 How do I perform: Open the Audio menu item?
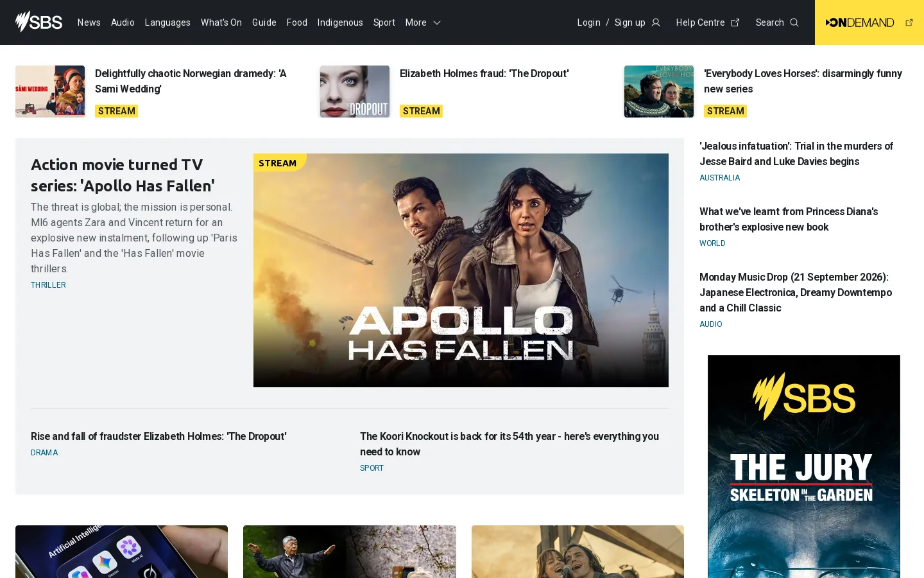(123, 22)
